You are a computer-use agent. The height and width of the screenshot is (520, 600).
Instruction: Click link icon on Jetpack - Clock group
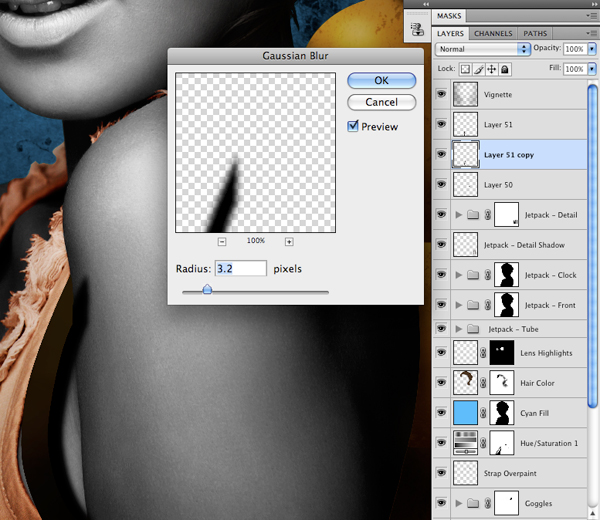(488, 275)
